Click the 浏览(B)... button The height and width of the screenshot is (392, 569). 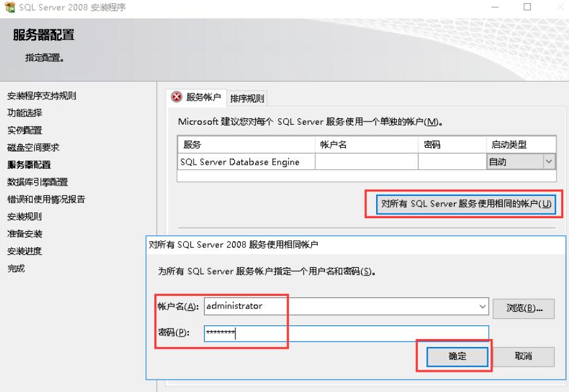(x=524, y=308)
